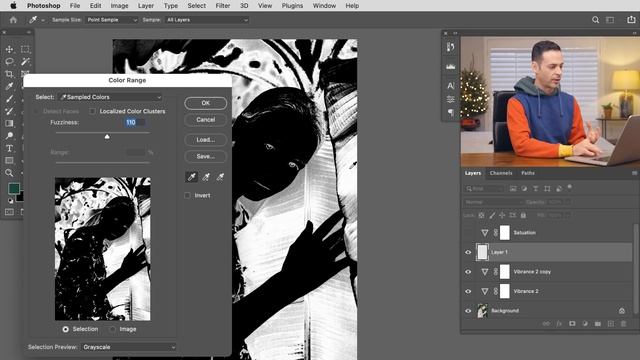Select the Magic Wand tool
This screenshot has width=640, height=360.
(25, 62)
